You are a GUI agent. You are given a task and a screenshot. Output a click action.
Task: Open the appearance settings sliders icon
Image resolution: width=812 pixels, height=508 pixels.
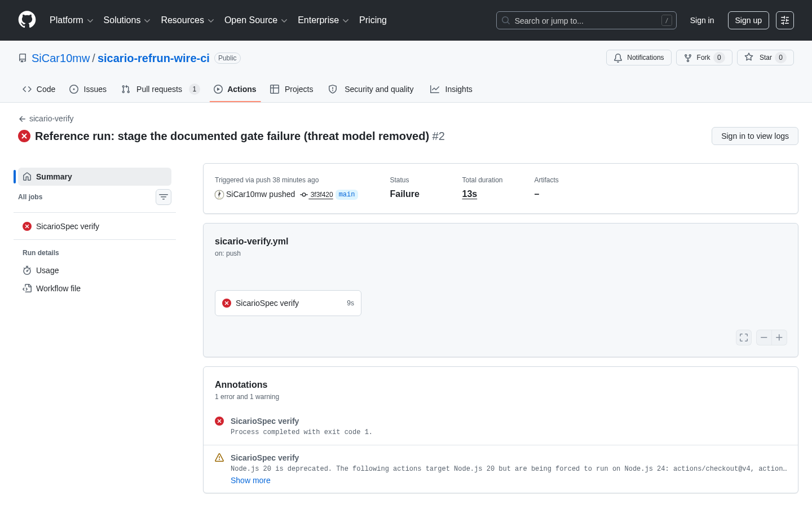click(x=785, y=20)
